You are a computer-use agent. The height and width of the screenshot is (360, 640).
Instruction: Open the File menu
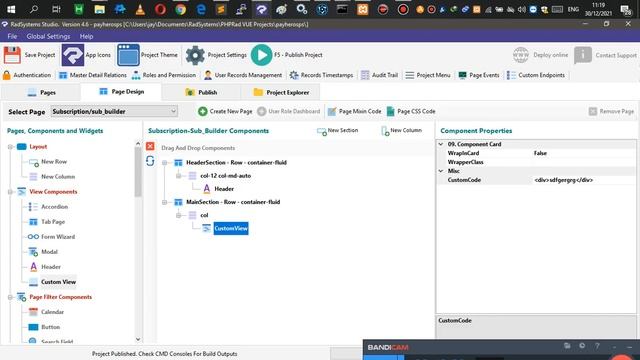[12, 36]
